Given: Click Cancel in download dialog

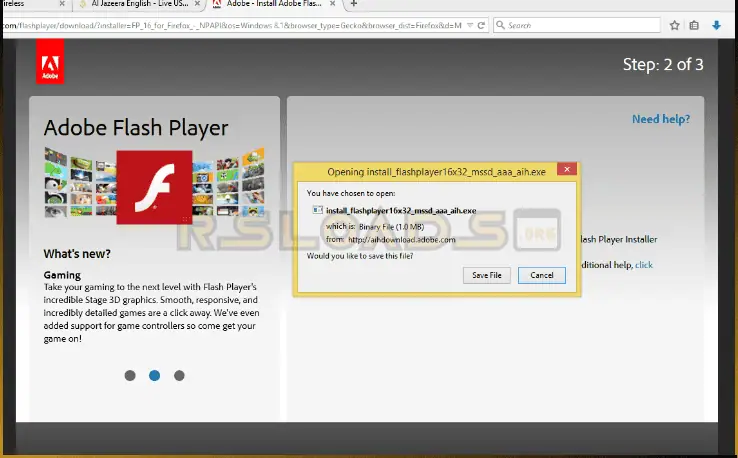Looking at the screenshot, I should pos(542,275).
